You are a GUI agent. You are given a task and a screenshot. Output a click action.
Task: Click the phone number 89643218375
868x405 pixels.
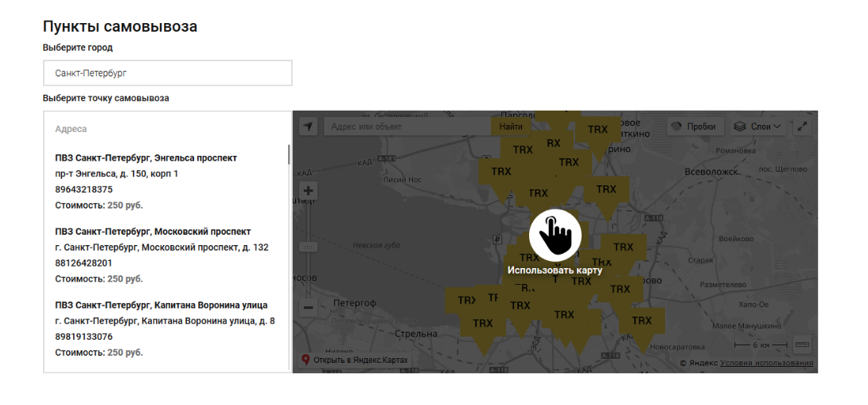pyautogui.click(x=84, y=189)
